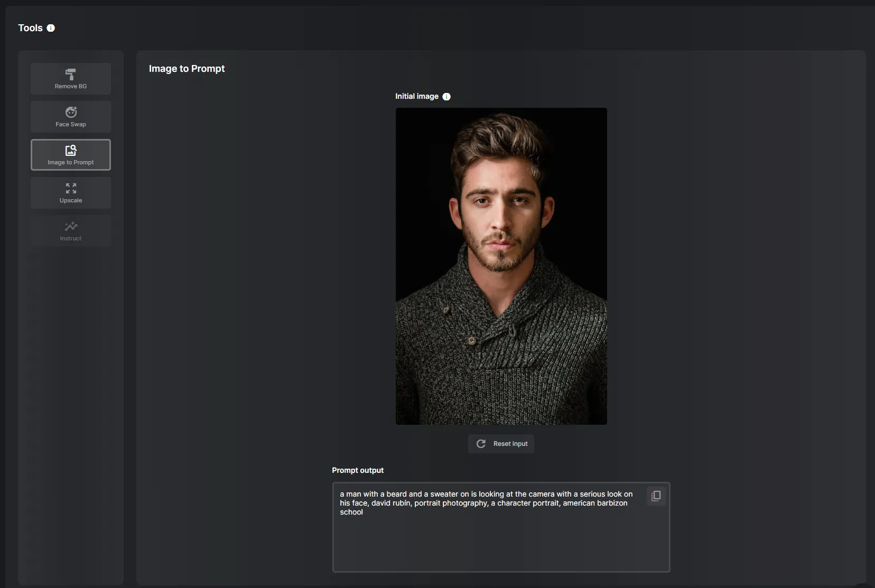Click the info icon beside Initial image
This screenshot has width=875, height=588.
point(446,97)
